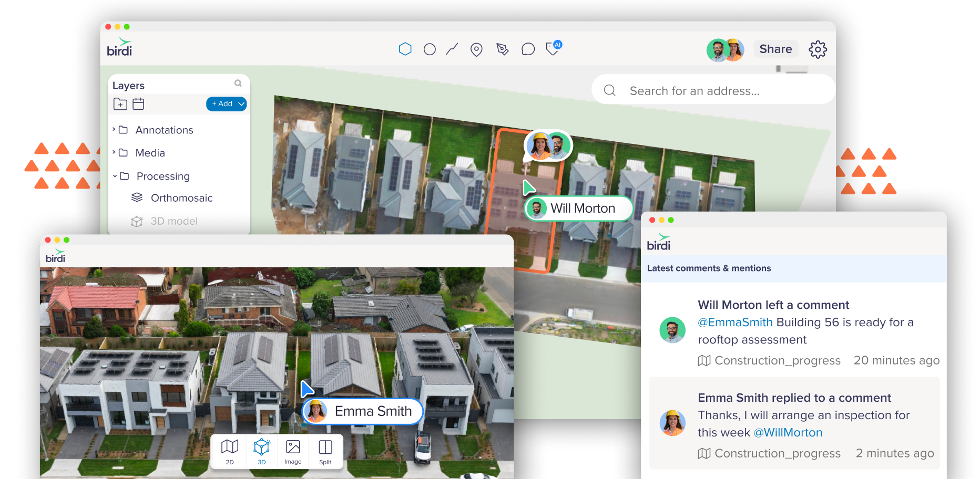Open the AI detection tool
Viewport: 980px width, 479px height.
554,48
